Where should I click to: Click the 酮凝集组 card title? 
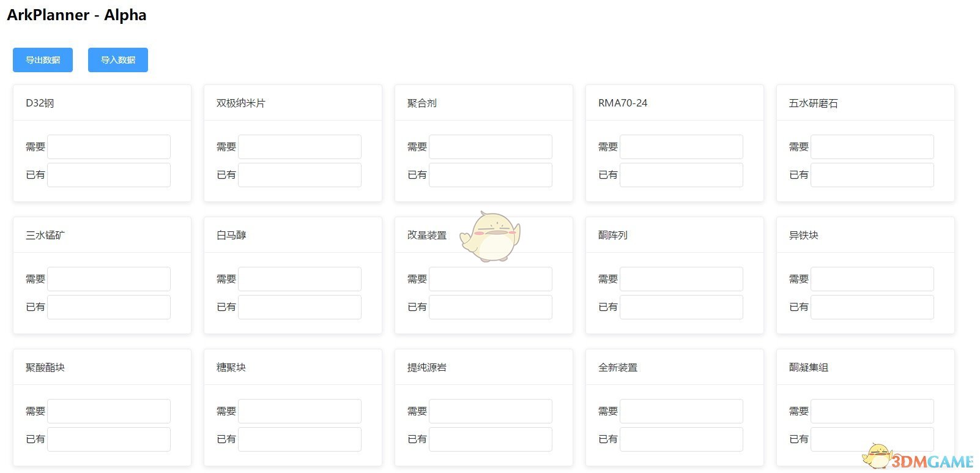(x=809, y=367)
